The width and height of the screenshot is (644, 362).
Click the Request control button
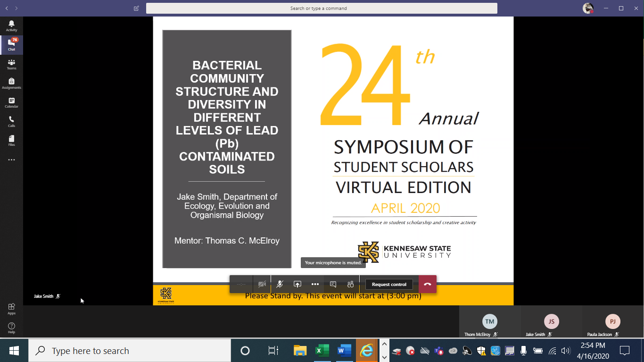click(389, 284)
